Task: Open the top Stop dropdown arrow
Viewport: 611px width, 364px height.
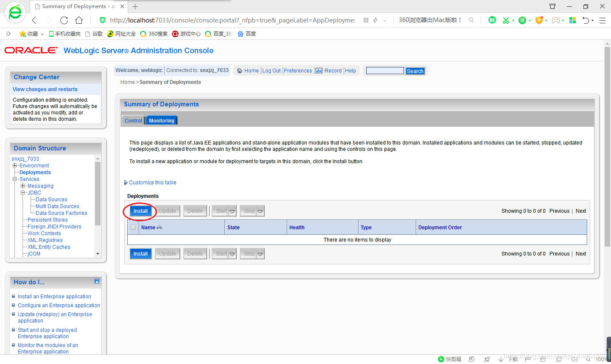Action: tap(260, 211)
